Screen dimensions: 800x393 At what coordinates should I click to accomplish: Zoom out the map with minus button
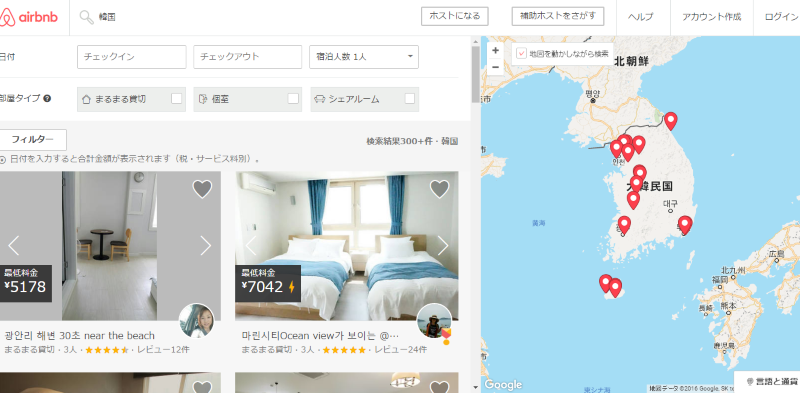coord(495,67)
